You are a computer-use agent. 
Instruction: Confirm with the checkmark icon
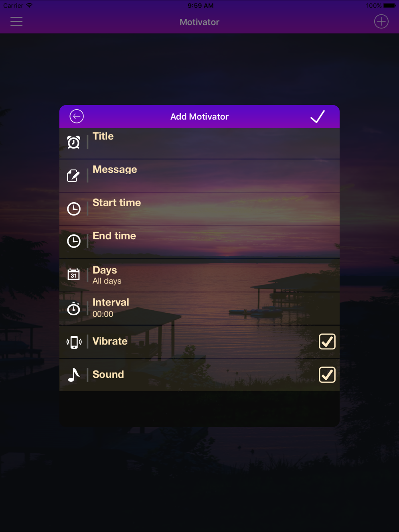[318, 116]
